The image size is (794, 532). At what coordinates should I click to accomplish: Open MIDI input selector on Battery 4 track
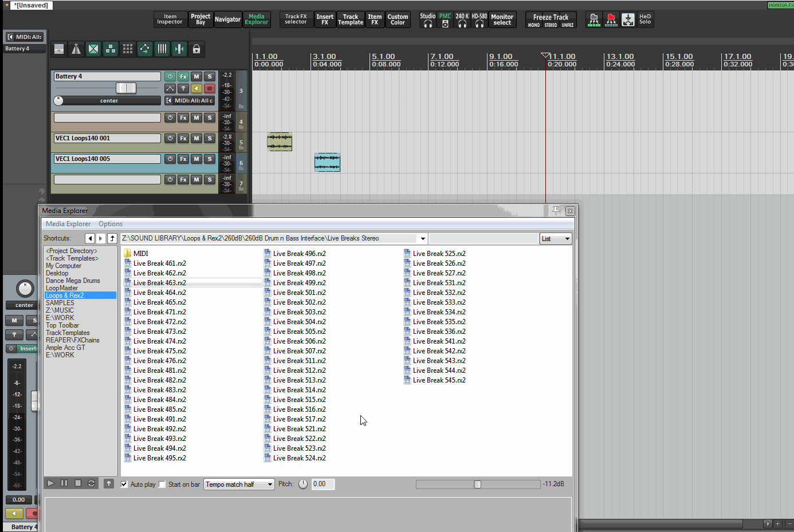(x=190, y=101)
